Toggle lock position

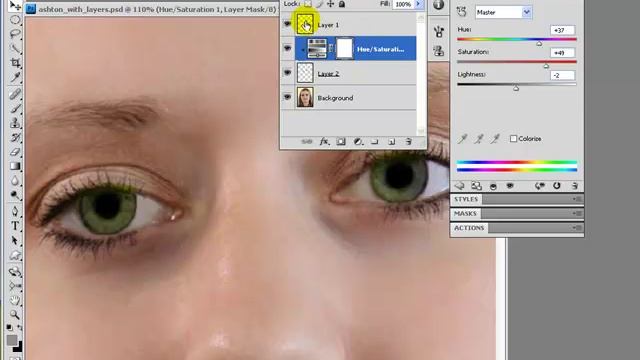(330, 4)
